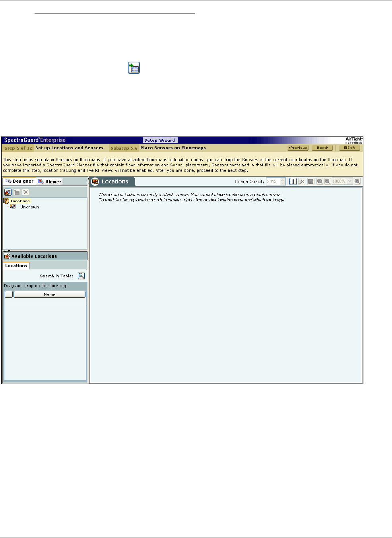
Task: Click the blank canvas message text
Action: (192, 197)
